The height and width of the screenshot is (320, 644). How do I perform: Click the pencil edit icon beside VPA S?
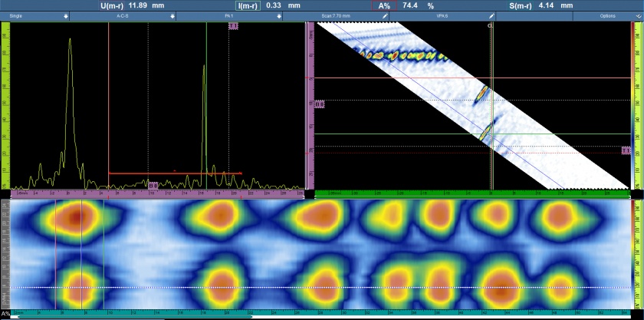491,15
